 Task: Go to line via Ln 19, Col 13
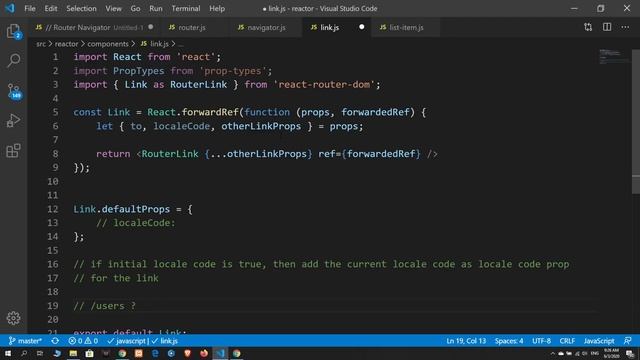[466, 341]
